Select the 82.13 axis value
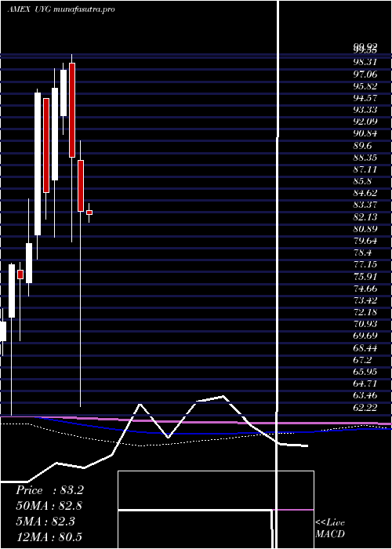Screen dimensions: 392x549 pyautogui.click(x=365, y=217)
